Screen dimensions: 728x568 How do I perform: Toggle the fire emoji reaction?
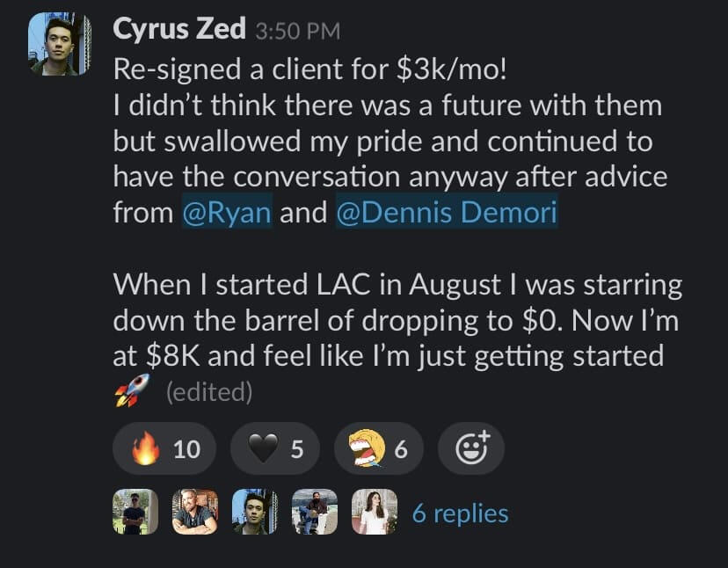165,449
